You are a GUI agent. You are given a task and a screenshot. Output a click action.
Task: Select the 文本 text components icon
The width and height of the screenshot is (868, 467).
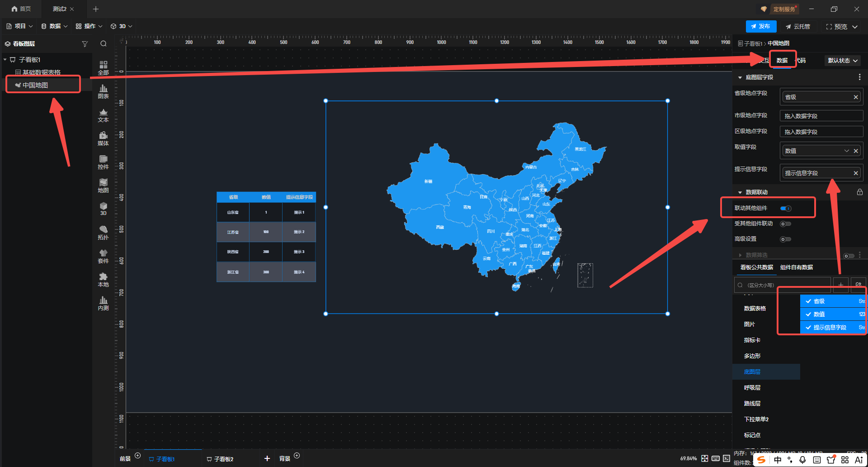tap(103, 115)
